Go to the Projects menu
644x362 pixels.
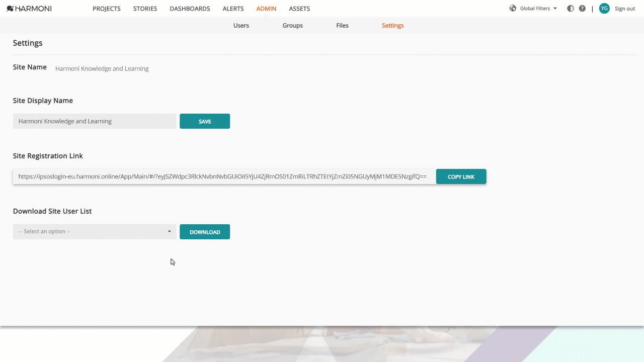point(107,9)
